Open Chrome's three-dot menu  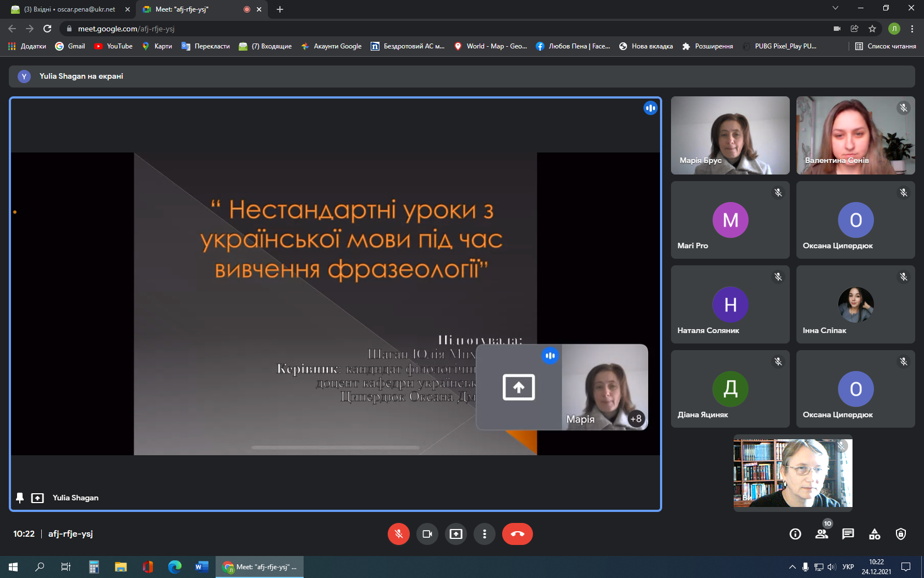point(912,29)
